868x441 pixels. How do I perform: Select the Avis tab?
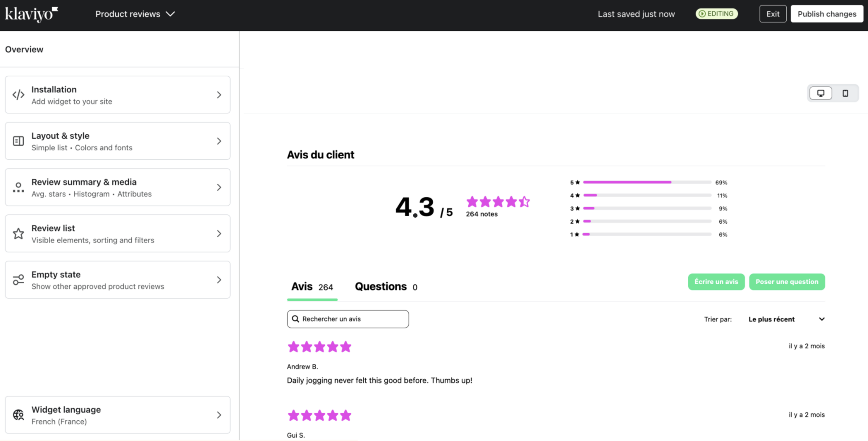point(302,286)
